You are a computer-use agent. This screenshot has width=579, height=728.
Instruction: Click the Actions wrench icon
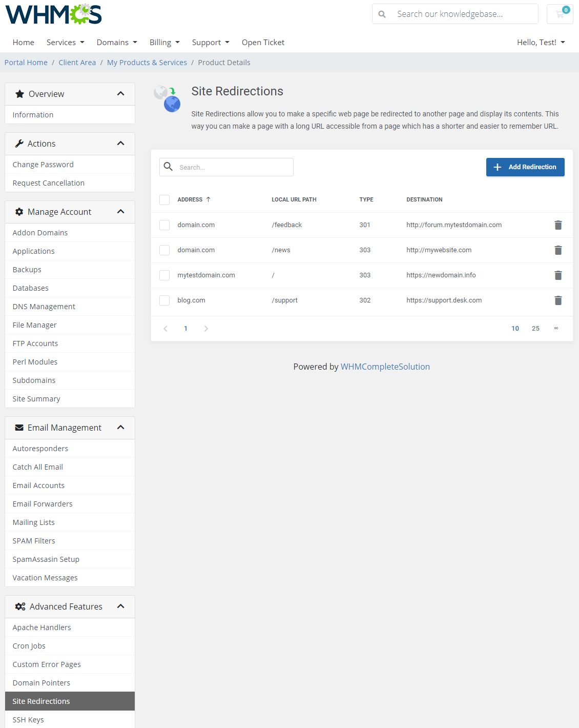[x=19, y=144]
